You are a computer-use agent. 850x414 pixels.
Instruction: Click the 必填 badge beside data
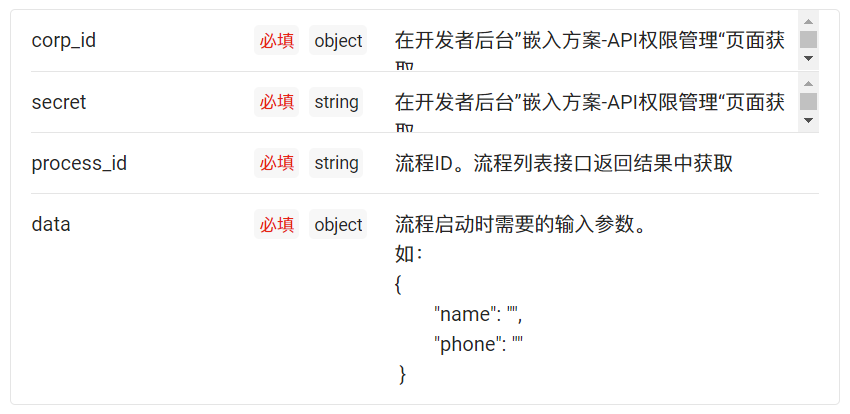point(276,224)
